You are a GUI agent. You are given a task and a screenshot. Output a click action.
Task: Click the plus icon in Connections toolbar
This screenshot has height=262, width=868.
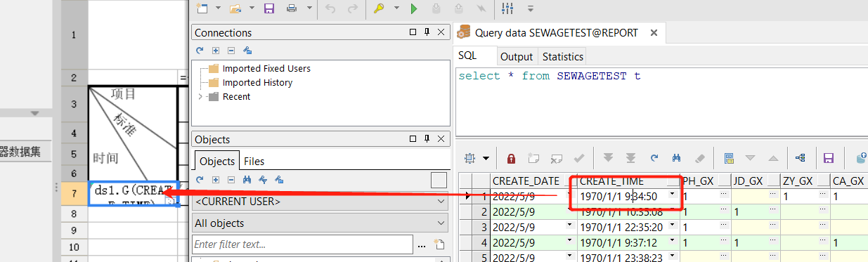click(216, 51)
